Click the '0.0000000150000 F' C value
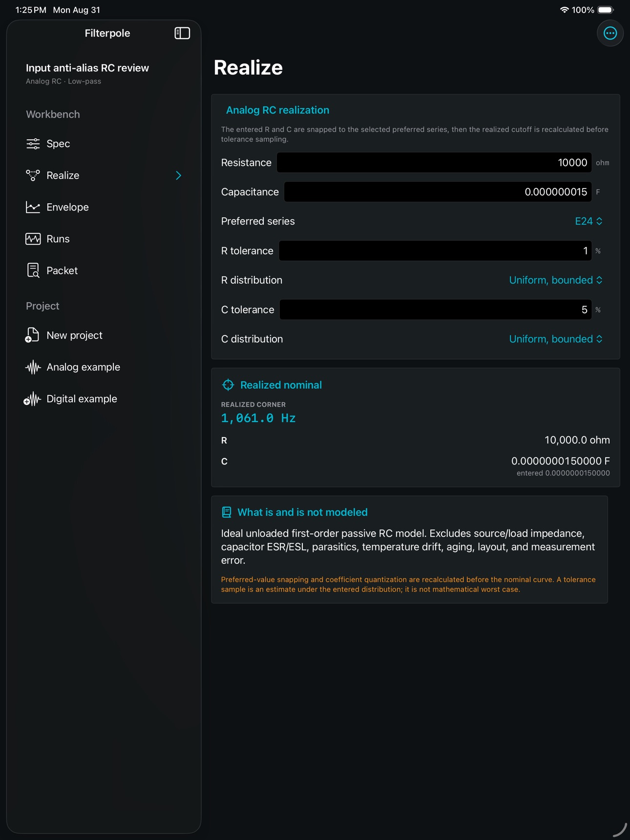The width and height of the screenshot is (630, 840). tap(561, 461)
